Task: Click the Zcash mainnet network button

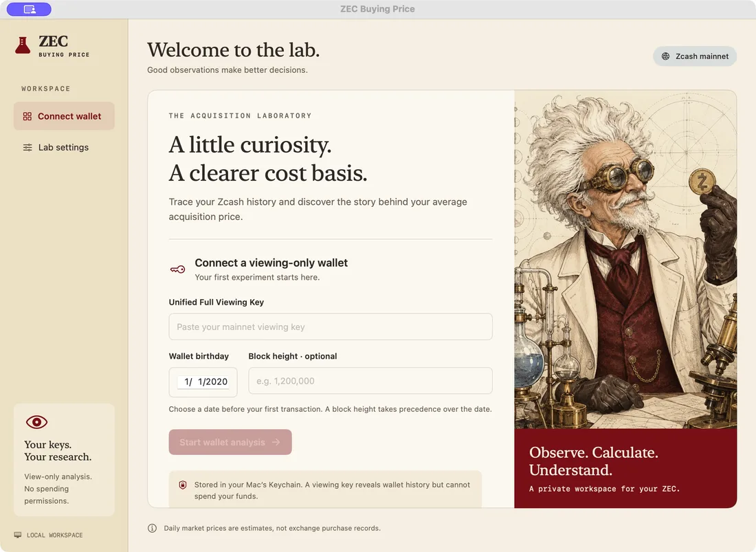Action: pyautogui.click(x=695, y=56)
